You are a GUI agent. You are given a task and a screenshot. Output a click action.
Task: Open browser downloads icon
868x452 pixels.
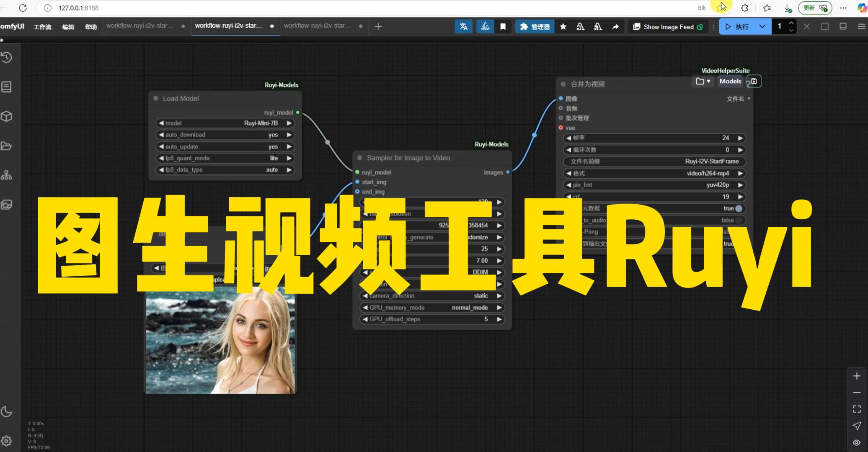coord(788,8)
